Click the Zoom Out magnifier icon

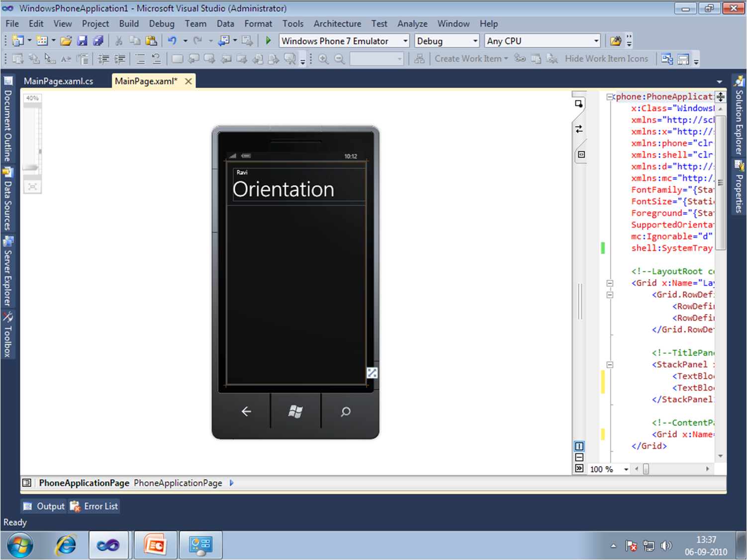[339, 59]
